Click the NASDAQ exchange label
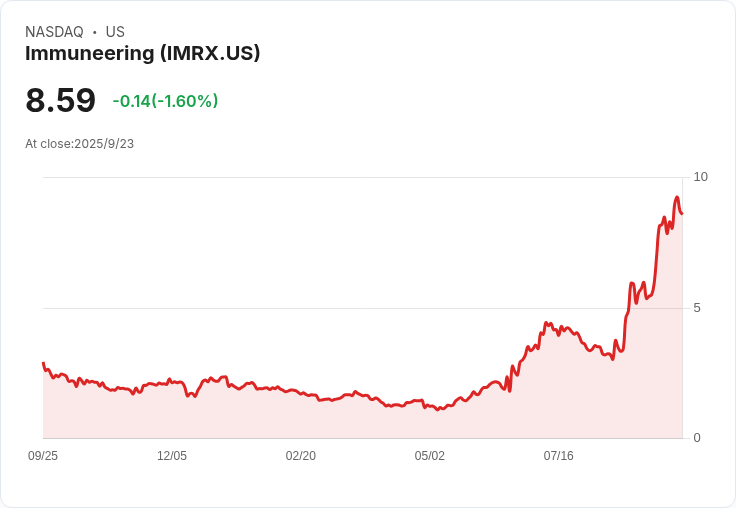The width and height of the screenshot is (736, 508). (x=54, y=32)
